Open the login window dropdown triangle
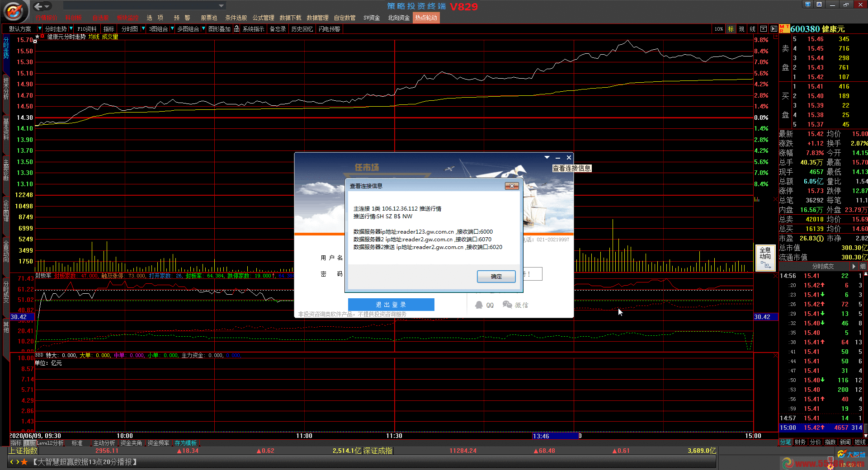The image size is (868, 470). coord(547,157)
